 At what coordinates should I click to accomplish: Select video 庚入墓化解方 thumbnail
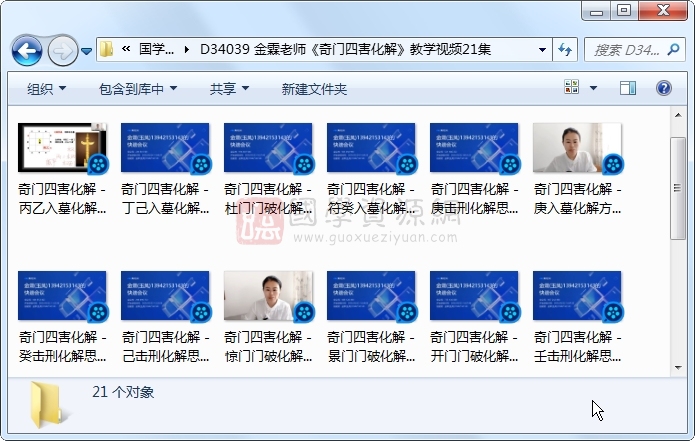pyautogui.click(x=577, y=148)
